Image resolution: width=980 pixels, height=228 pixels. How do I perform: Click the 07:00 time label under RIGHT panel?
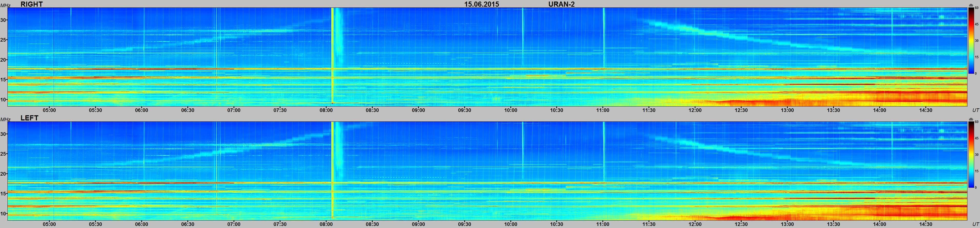tap(234, 110)
